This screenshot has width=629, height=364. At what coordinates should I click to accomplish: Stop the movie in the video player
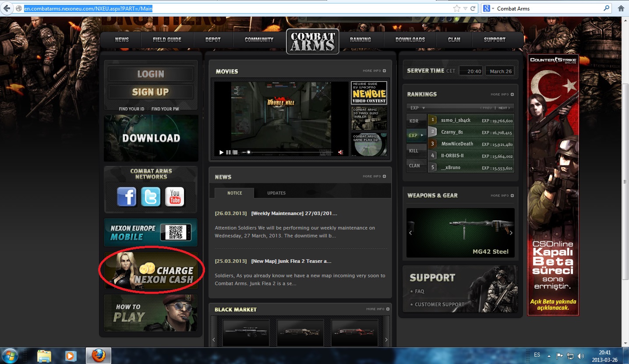(x=235, y=152)
